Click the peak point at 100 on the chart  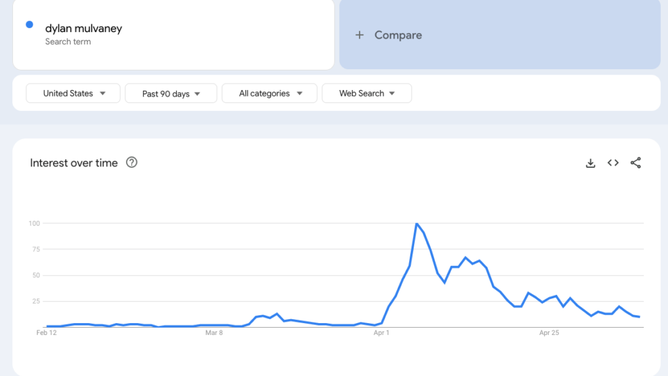417,223
